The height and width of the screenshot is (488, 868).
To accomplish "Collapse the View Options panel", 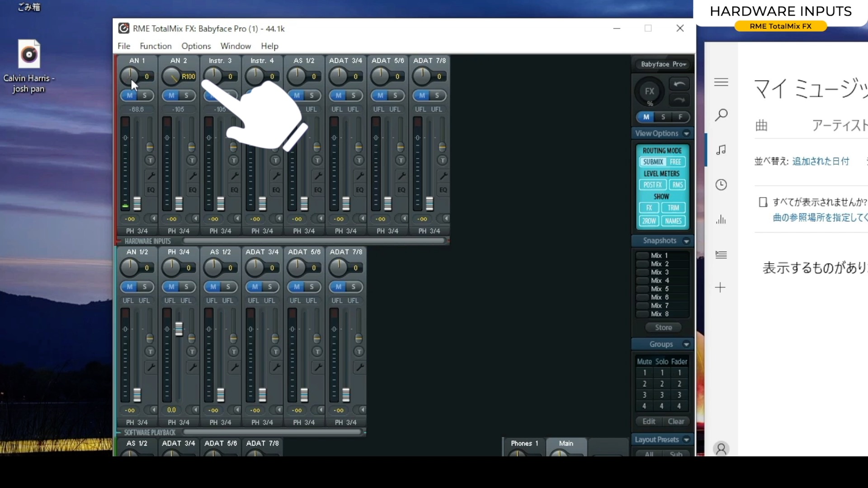I will (x=687, y=133).
